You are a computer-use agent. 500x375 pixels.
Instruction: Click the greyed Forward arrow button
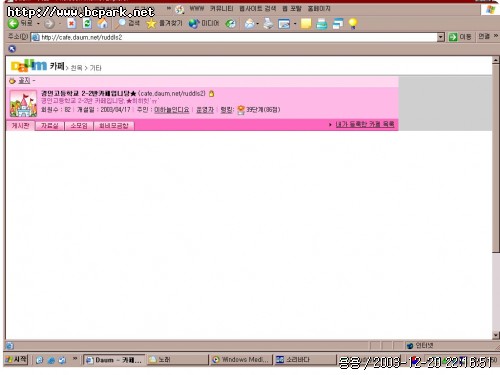[x=49, y=24]
